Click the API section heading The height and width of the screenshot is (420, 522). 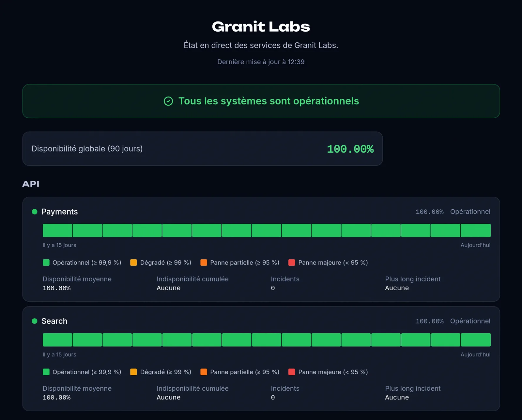click(31, 184)
